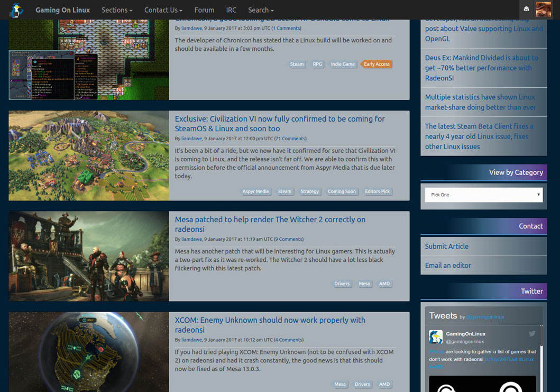The height and width of the screenshot is (392, 560).
Task: Open the Civilization VI confirmation article
Action: (279, 124)
